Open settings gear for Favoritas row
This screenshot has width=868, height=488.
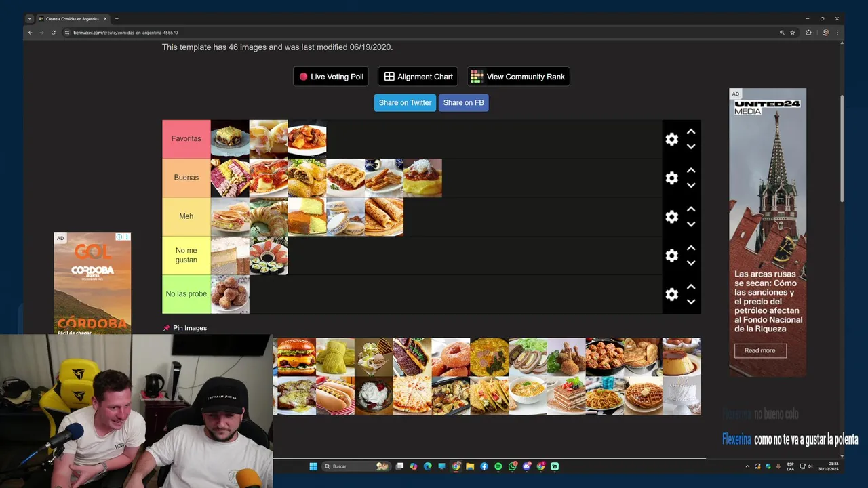coord(671,139)
